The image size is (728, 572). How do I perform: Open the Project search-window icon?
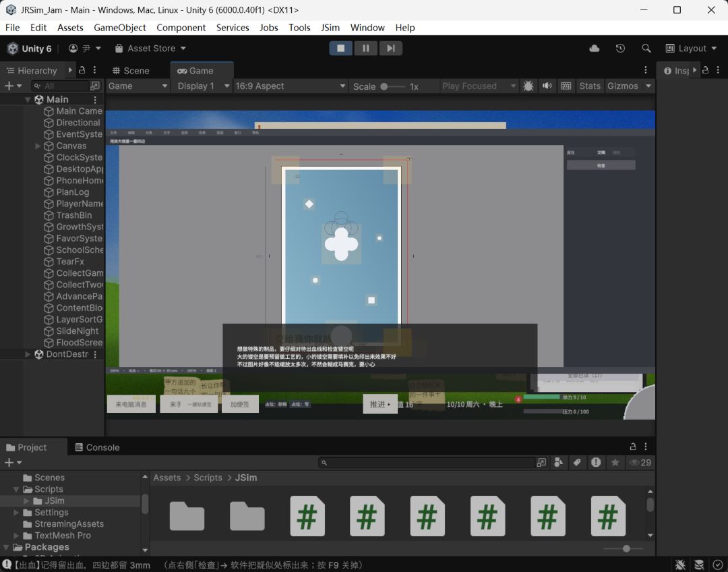541,462
